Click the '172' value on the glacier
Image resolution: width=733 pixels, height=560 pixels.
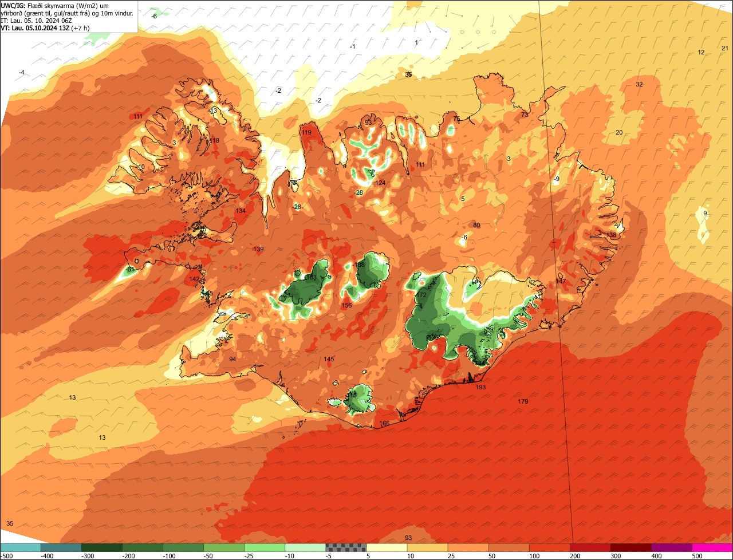(x=421, y=295)
